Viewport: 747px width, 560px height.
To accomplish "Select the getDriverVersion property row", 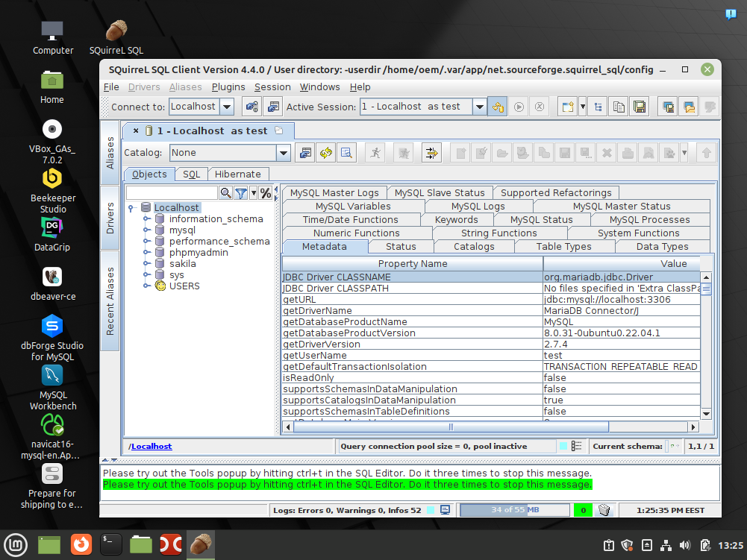I will [x=491, y=345].
